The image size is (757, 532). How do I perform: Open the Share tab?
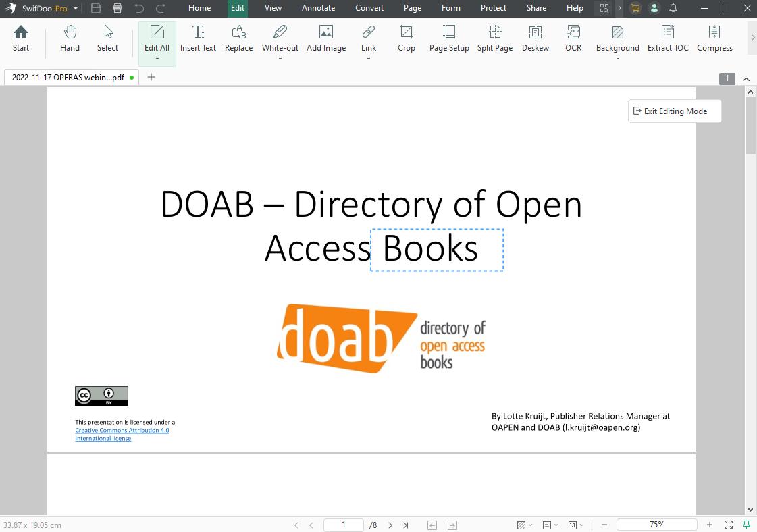tap(536, 8)
